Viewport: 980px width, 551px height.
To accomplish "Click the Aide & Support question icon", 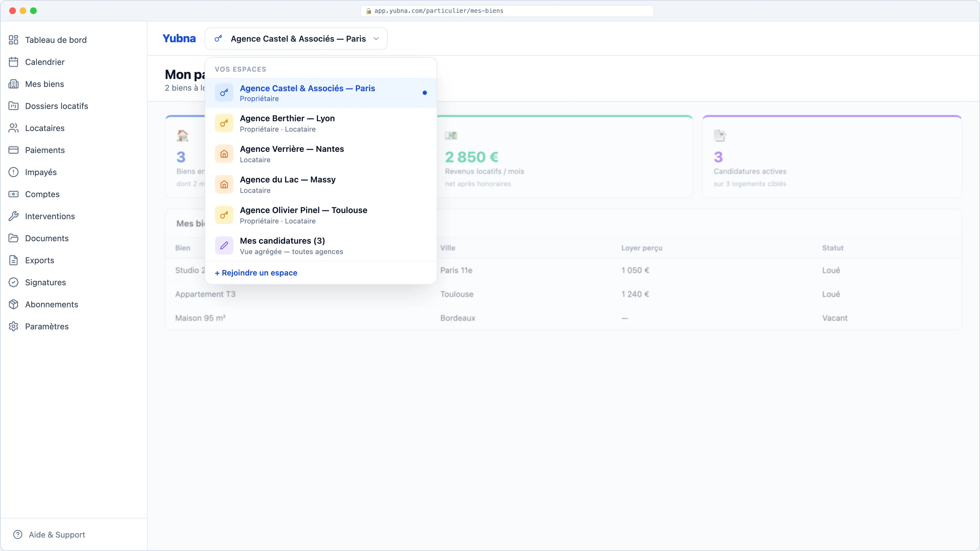I will pyautogui.click(x=18, y=535).
